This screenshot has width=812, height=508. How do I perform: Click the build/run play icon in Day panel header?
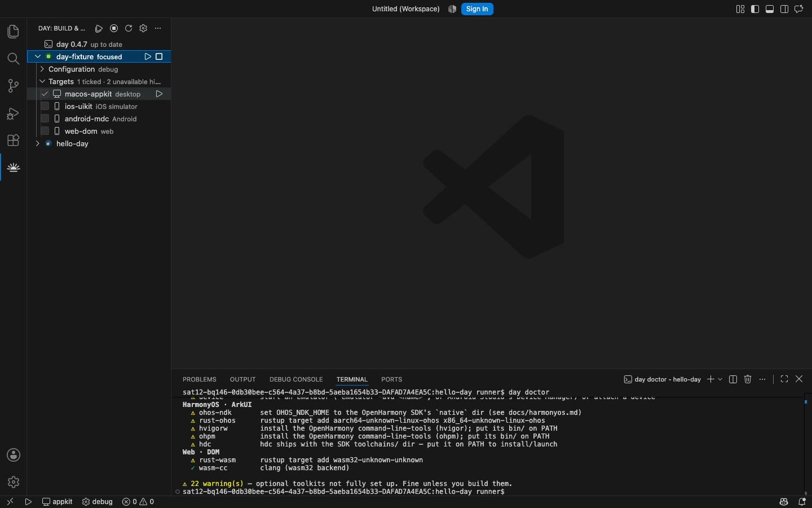click(x=99, y=28)
